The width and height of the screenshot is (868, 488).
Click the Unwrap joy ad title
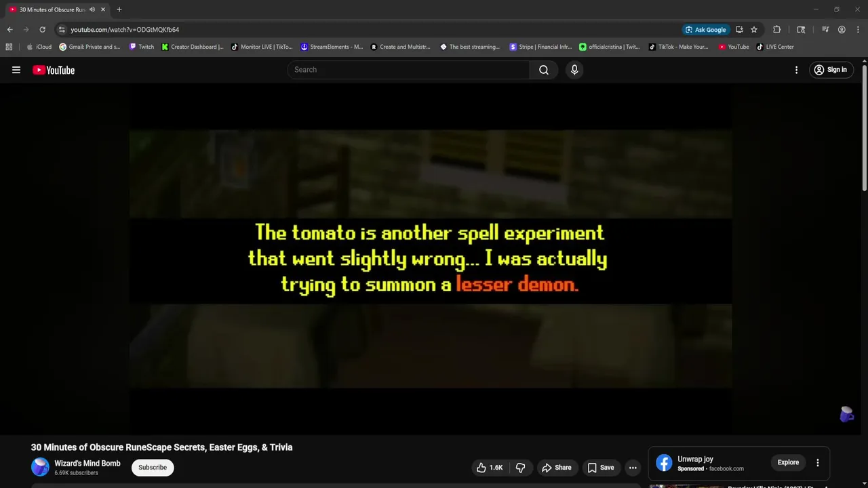click(695, 459)
